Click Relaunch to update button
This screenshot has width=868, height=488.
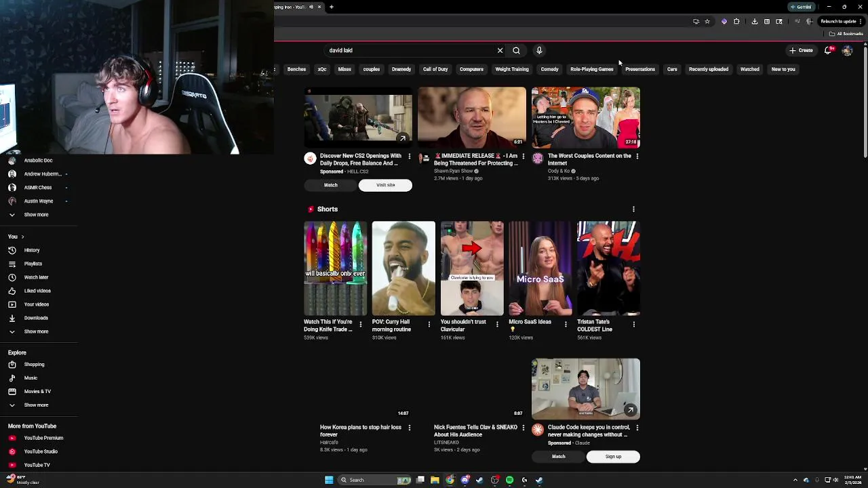tap(840, 22)
